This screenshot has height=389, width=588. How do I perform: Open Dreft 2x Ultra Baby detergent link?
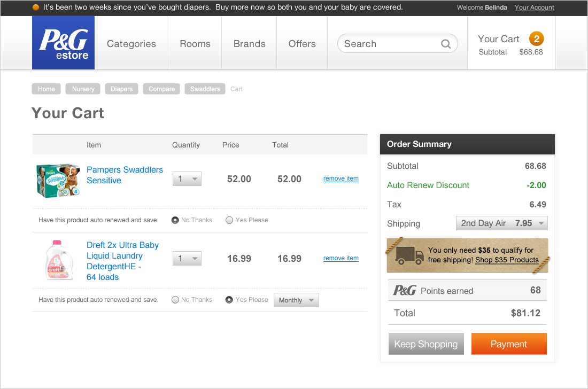(122, 261)
